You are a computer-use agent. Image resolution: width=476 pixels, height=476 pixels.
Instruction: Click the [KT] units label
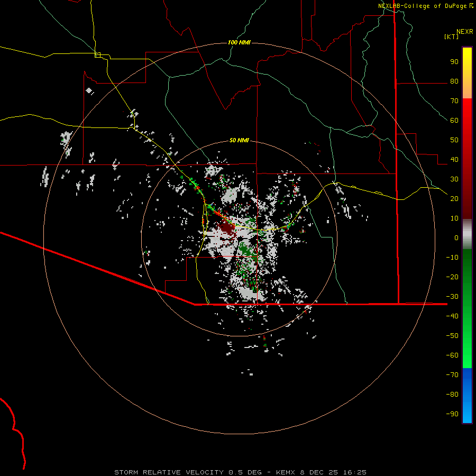[x=451, y=36]
